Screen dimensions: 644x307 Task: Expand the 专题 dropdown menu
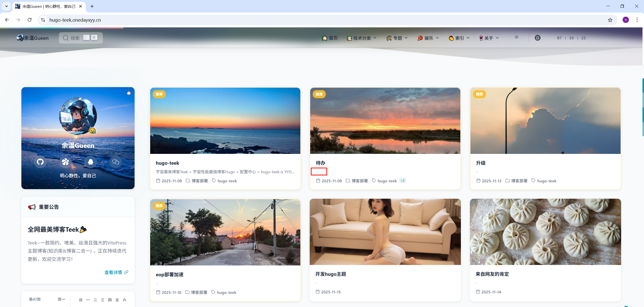pyautogui.click(x=397, y=38)
